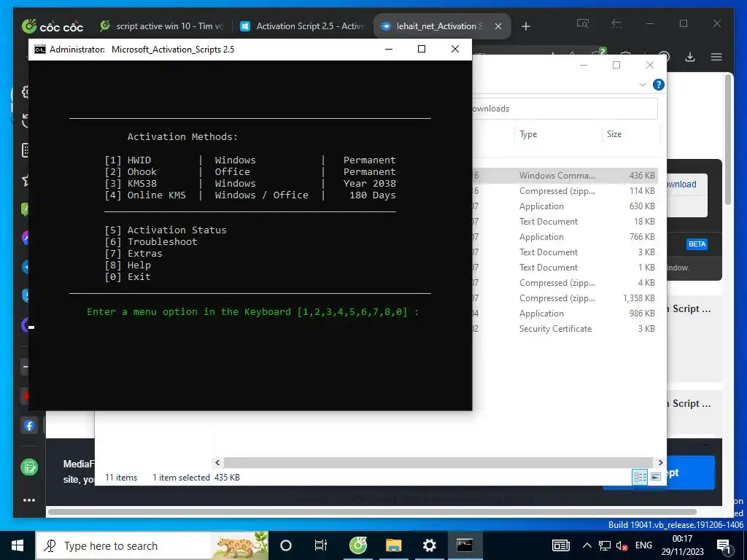Viewport: 747px width, 560px height.
Task: Open the green notes icon in browser sidebar
Action: [x=29, y=467]
